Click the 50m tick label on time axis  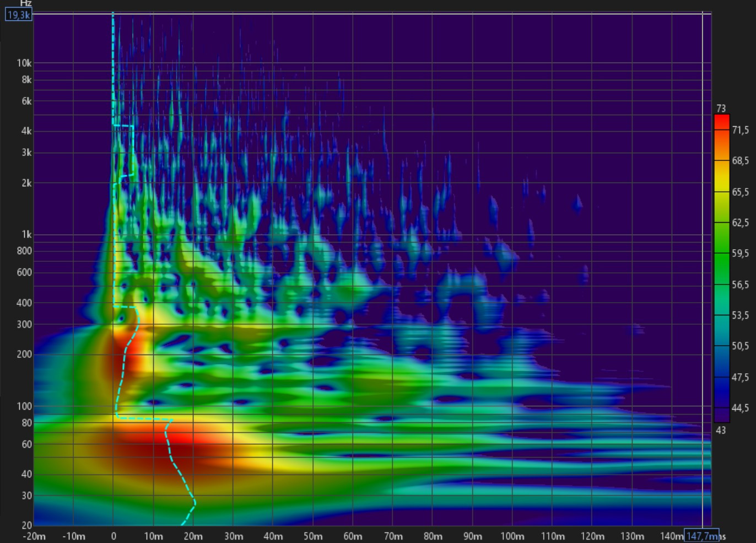click(312, 536)
